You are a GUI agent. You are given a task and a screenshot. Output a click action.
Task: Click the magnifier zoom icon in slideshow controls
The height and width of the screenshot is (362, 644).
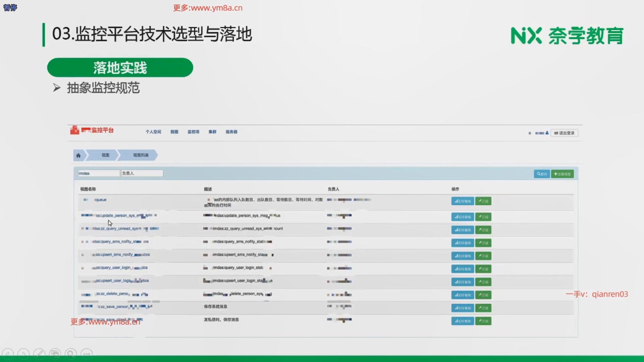coord(71,354)
